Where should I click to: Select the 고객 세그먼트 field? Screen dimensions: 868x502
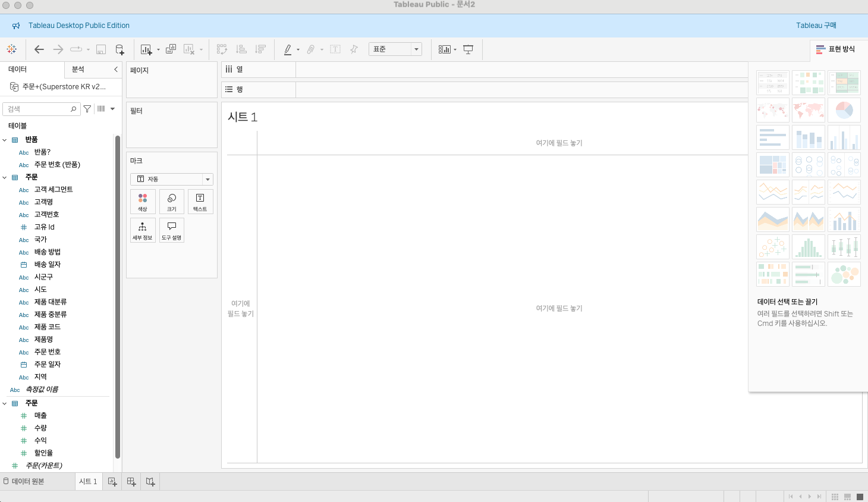click(54, 190)
